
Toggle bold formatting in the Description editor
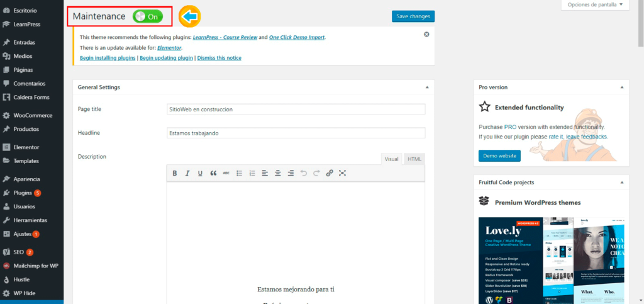175,173
